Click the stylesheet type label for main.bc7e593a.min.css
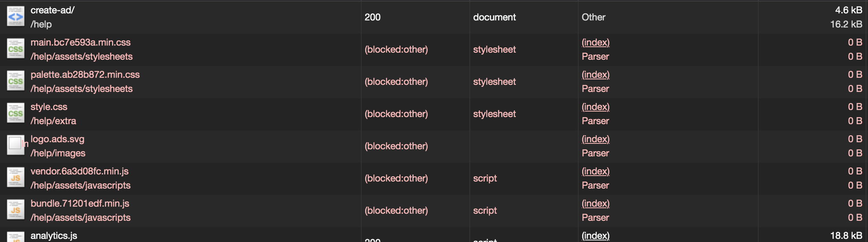868x242 pixels. click(x=495, y=49)
